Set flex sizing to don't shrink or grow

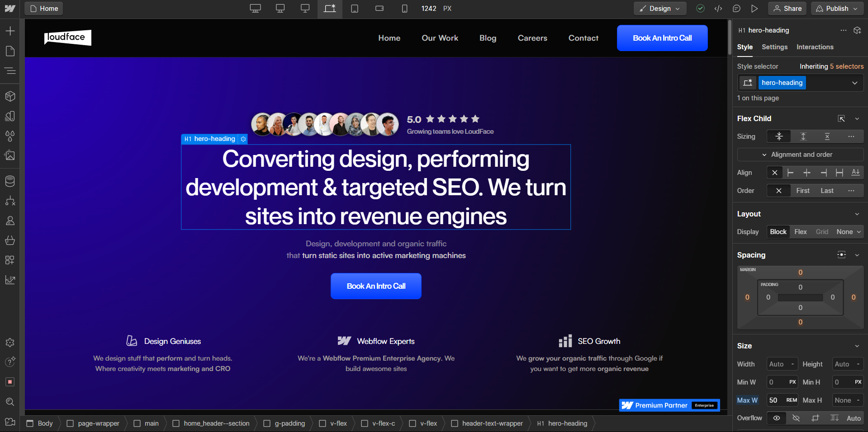(827, 136)
